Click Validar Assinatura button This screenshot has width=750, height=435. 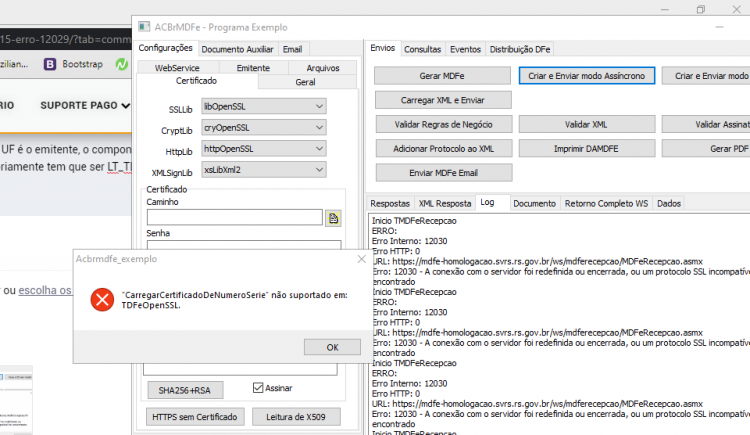pyautogui.click(x=706, y=124)
